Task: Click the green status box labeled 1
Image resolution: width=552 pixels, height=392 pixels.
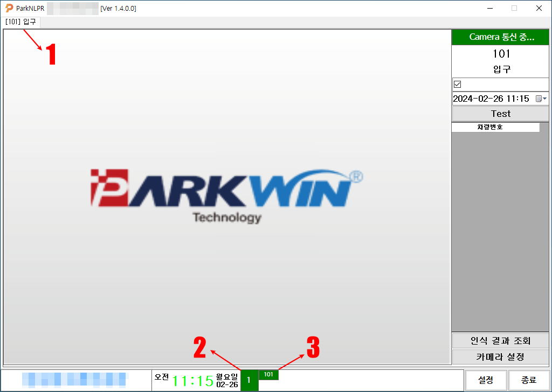Action: pyautogui.click(x=249, y=380)
